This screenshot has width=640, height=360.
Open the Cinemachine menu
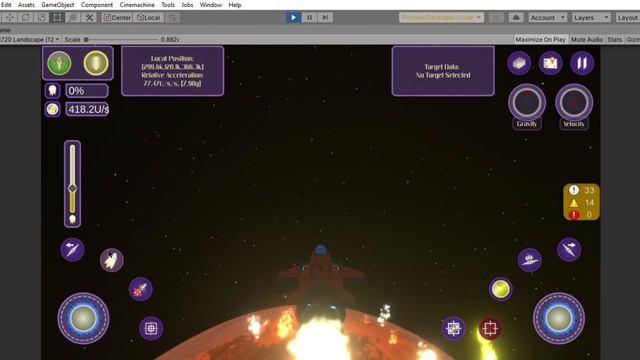tap(137, 5)
